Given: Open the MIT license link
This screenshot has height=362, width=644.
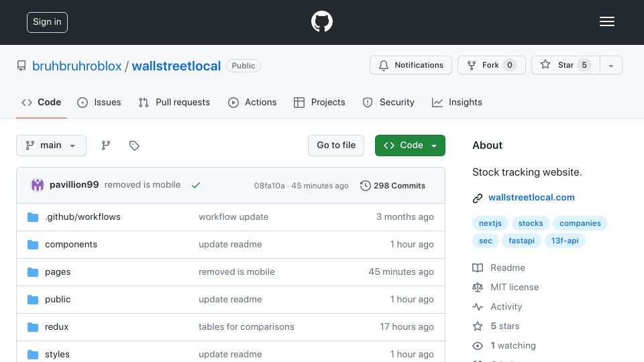Looking at the screenshot, I should (515, 288).
